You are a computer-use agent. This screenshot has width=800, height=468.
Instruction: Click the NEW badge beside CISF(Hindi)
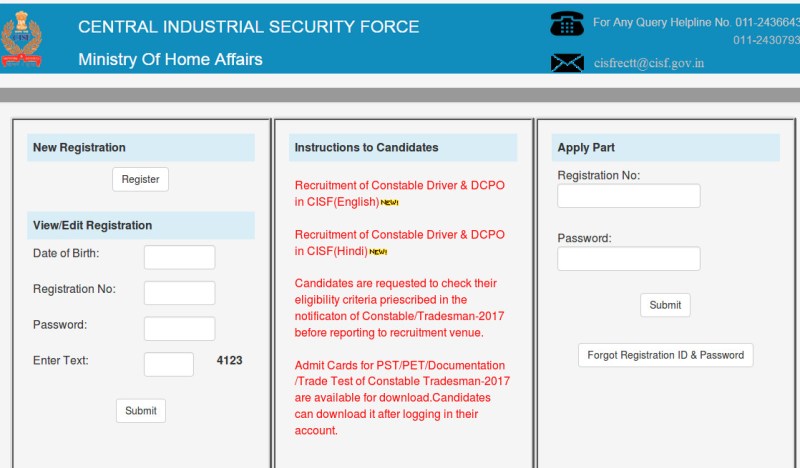377,252
